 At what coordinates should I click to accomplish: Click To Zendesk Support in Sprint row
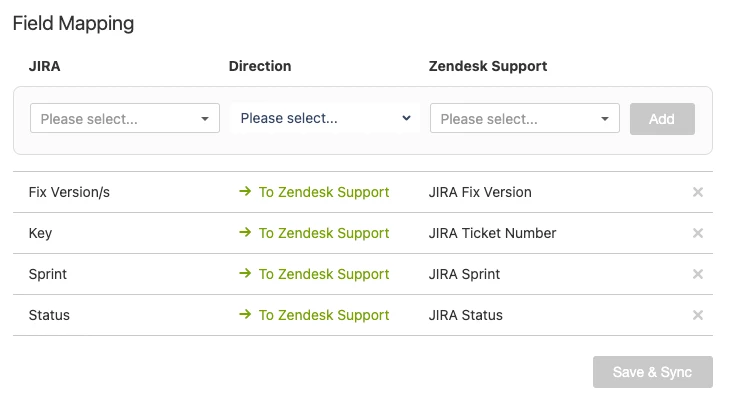pyautogui.click(x=324, y=274)
